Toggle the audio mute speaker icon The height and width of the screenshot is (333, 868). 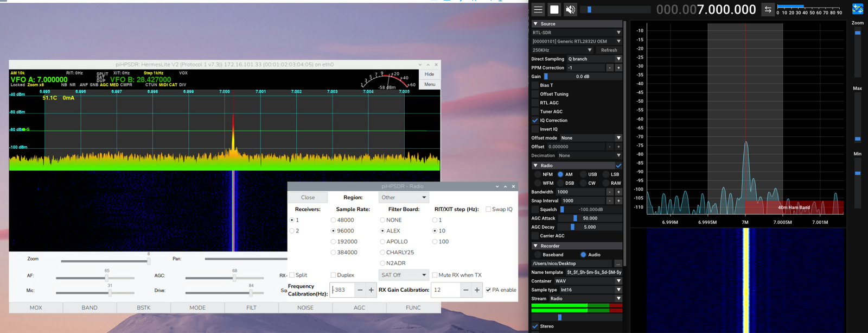[x=570, y=9]
